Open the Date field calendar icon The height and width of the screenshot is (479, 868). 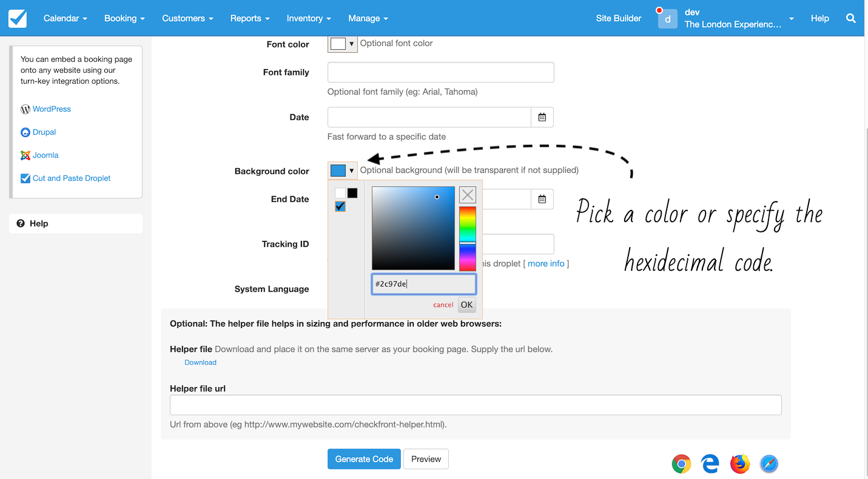(542, 117)
